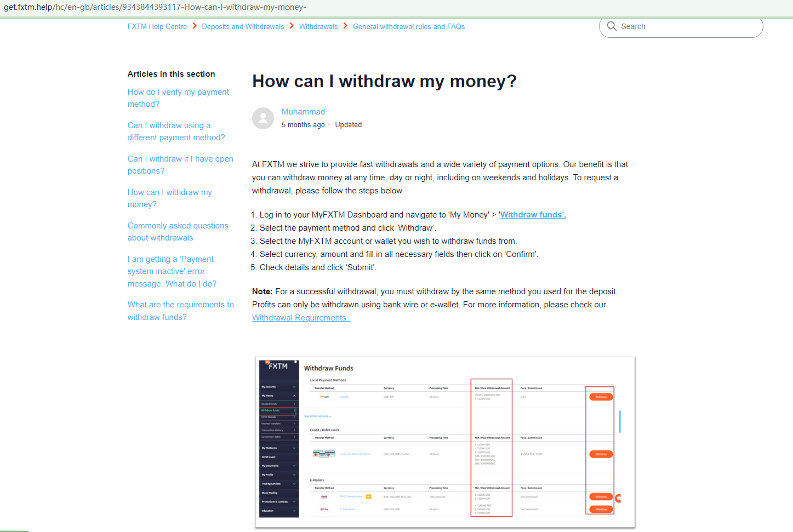This screenshot has width=793, height=532.
Task: Open Transaction History in the sidebar menu
Action: coord(272,430)
